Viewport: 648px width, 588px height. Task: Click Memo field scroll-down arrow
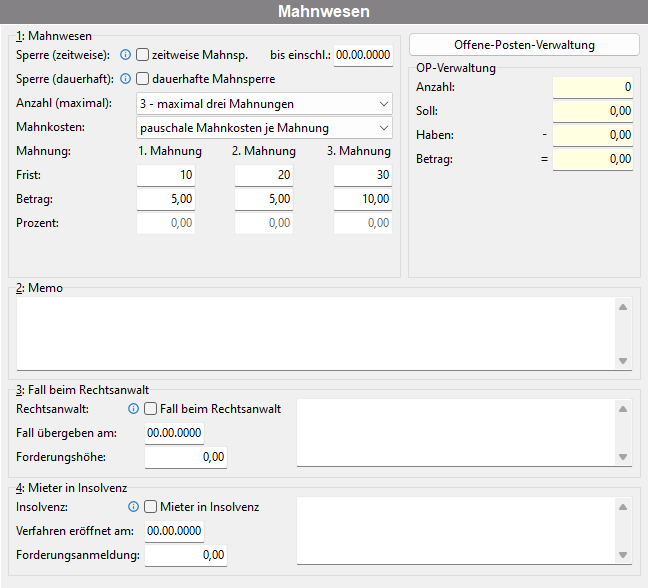click(x=623, y=361)
